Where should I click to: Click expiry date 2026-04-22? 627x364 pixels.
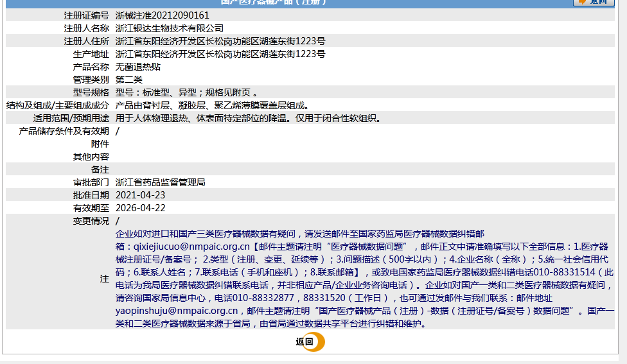(x=140, y=208)
